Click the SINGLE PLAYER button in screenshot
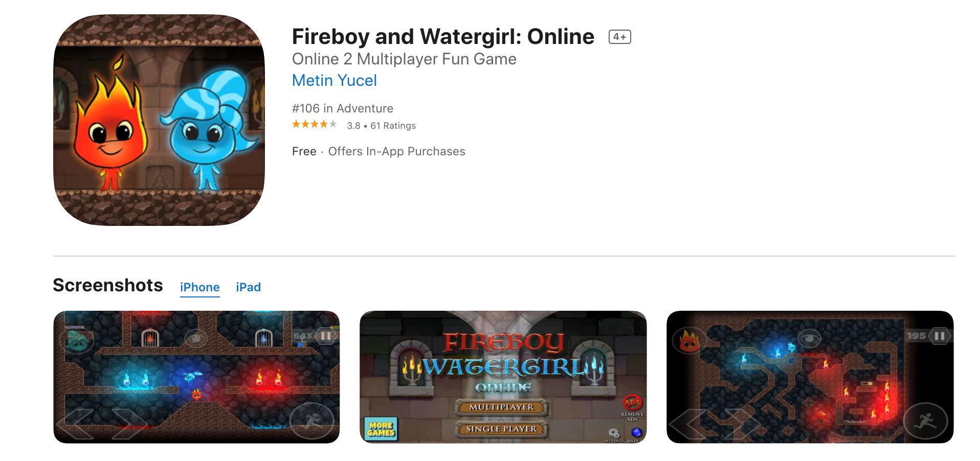The image size is (980, 461). coord(501,429)
